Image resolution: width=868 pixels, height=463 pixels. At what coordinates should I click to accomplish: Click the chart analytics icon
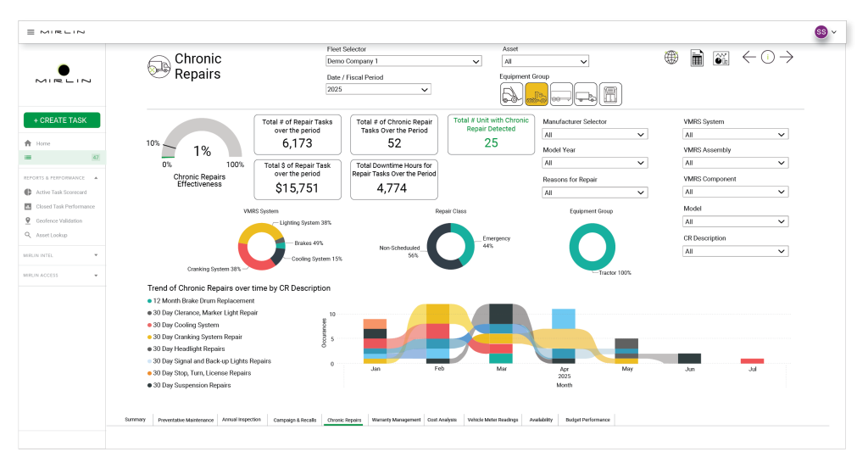(x=721, y=58)
